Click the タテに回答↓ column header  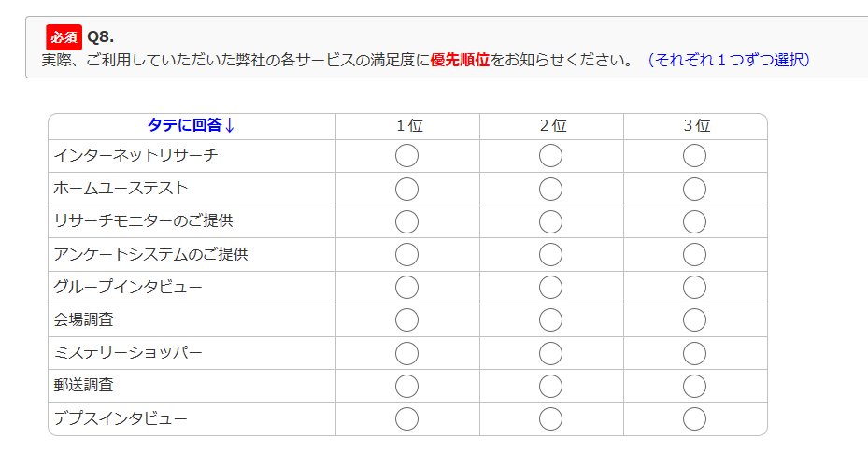click(x=192, y=126)
